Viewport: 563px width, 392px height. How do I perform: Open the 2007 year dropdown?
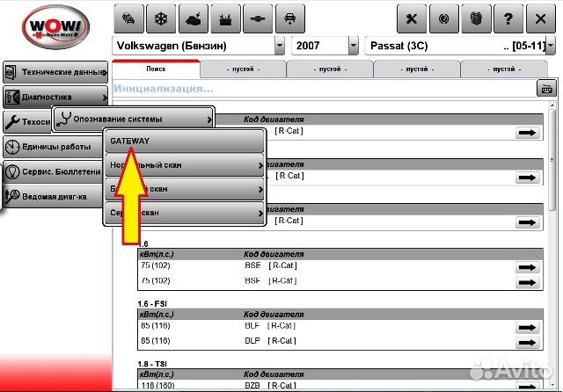click(x=354, y=45)
